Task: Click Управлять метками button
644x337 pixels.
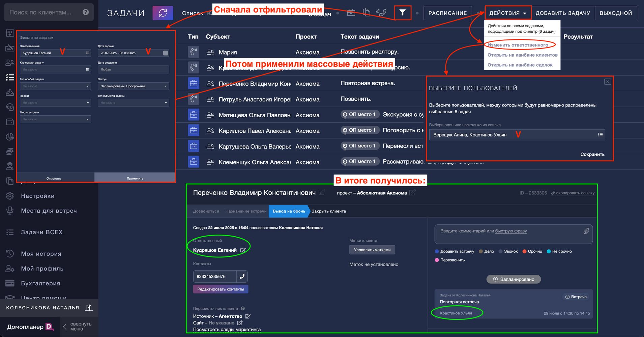Action: 372,250
